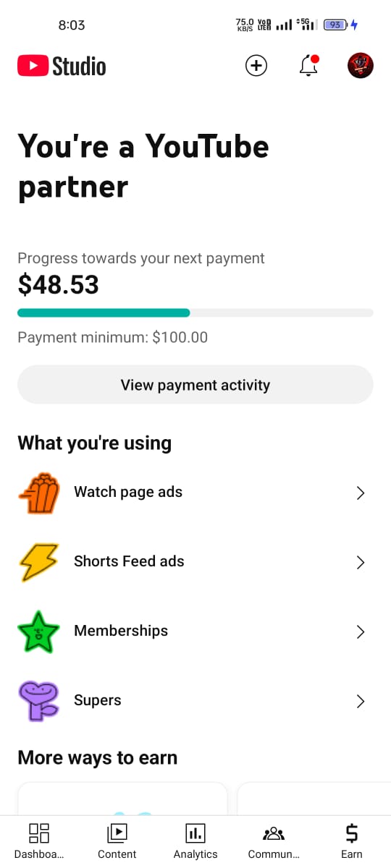Screen dimensions: 391x868
Task: Go to the Community tab
Action: click(274, 841)
